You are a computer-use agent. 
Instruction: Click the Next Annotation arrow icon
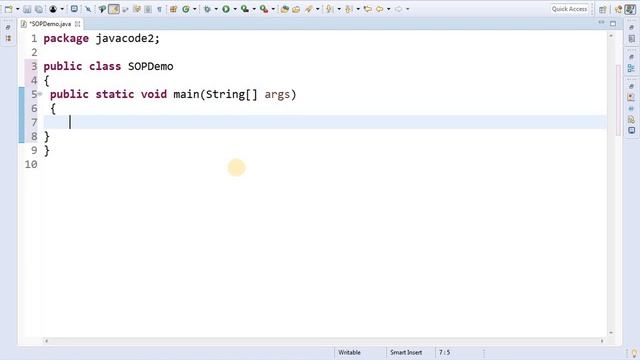point(329,9)
